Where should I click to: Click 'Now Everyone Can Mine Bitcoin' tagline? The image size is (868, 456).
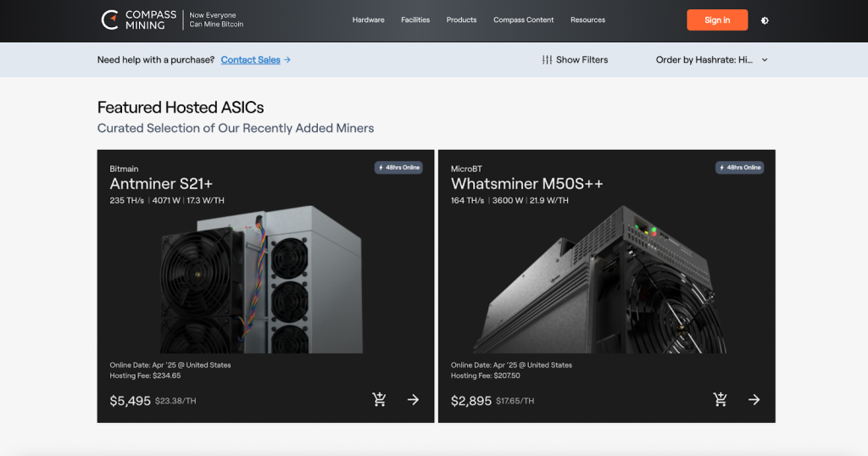pyautogui.click(x=216, y=20)
